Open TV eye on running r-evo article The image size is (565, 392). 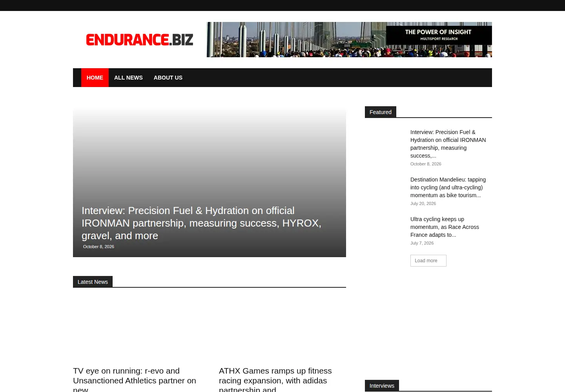135,379
